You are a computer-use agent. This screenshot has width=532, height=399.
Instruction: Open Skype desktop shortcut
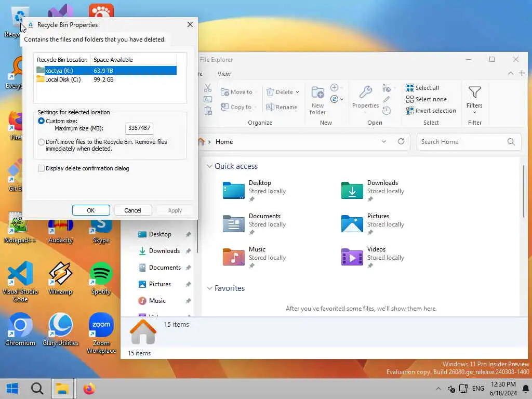(101, 232)
